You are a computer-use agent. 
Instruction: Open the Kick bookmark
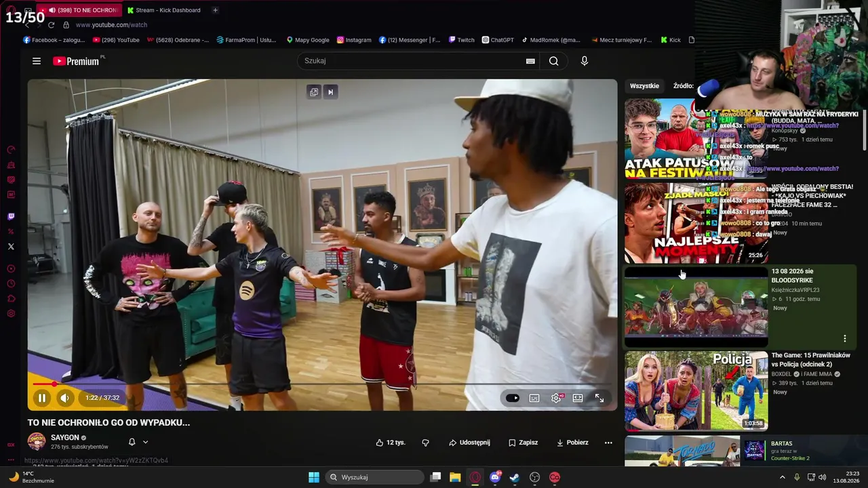tap(671, 40)
